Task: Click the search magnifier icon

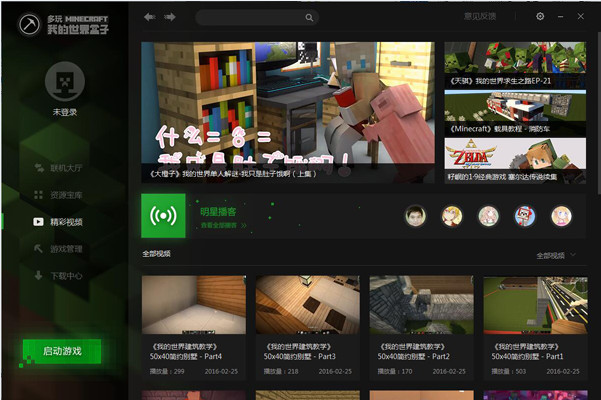Action: pos(309,18)
